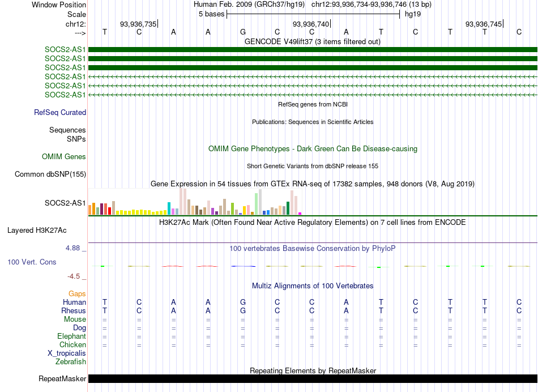538x392 pixels.
Task: Click the OMIM Gene Phenotypes track title
Action: tap(313, 148)
